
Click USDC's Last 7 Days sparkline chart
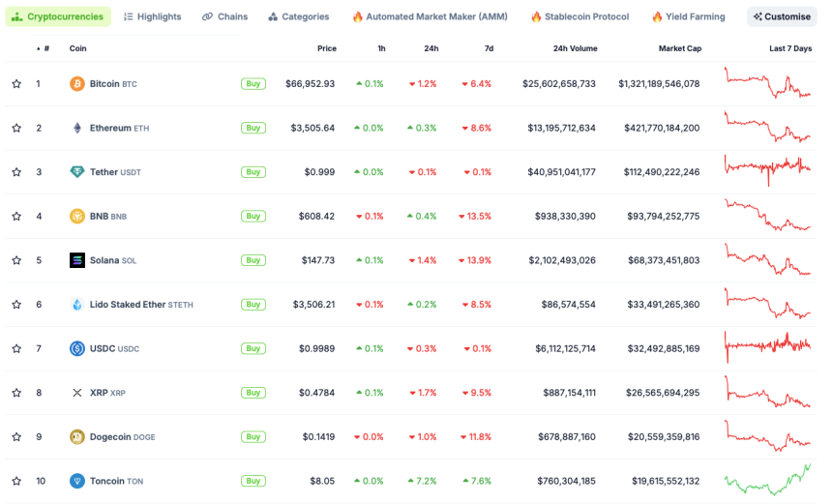(768, 347)
